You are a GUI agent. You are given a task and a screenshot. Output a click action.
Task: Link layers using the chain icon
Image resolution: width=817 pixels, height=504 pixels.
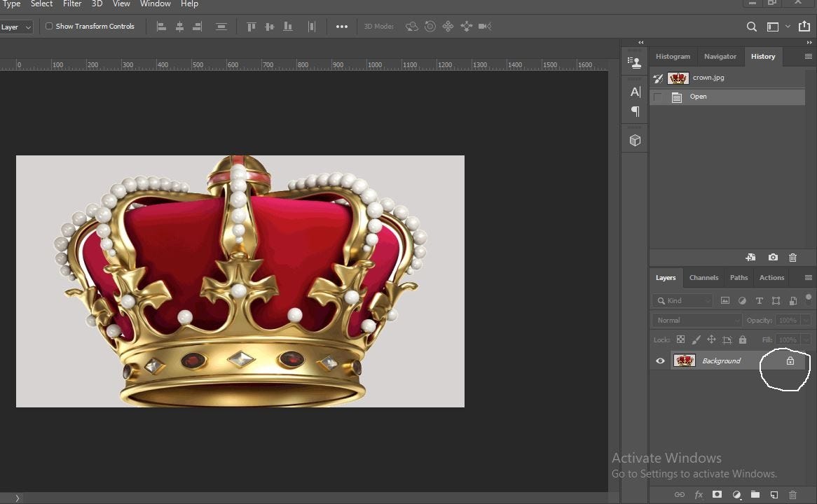[x=680, y=494]
